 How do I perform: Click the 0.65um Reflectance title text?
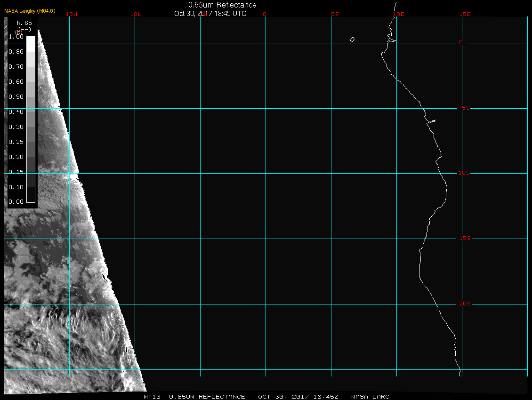(222, 5)
